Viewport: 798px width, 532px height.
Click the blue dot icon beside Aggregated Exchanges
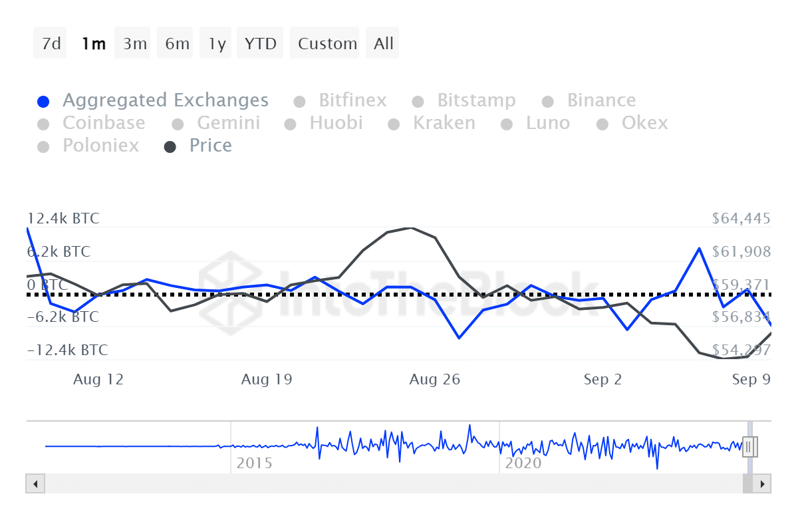44,100
